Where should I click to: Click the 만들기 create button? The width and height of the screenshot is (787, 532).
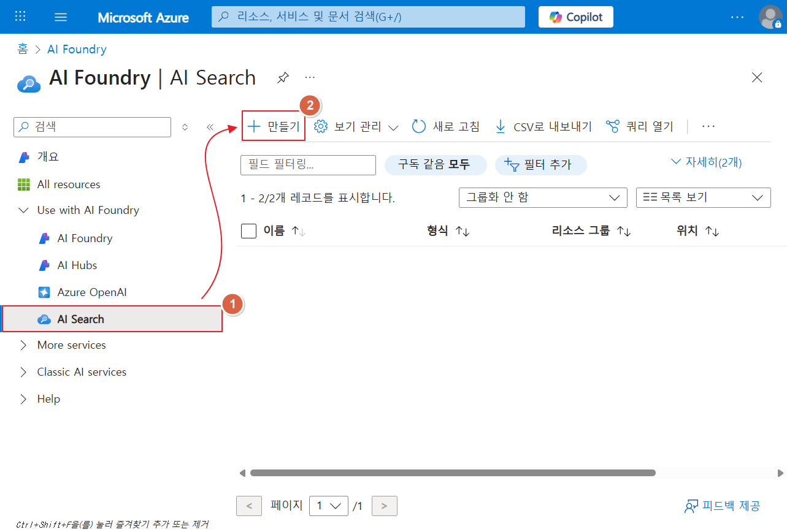point(274,126)
